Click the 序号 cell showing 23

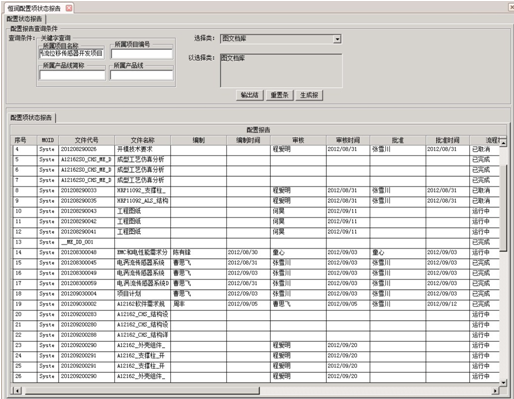[x=25, y=346]
